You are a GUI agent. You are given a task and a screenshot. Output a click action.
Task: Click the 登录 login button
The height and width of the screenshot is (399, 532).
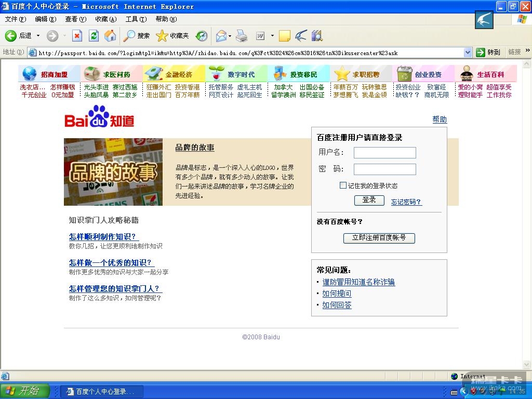(369, 200)
